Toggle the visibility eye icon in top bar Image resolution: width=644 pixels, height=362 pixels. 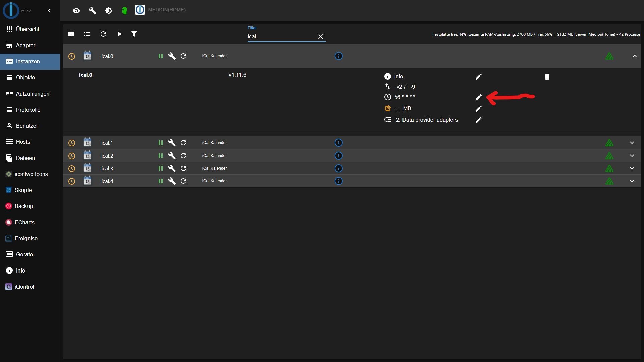[76, 11]
